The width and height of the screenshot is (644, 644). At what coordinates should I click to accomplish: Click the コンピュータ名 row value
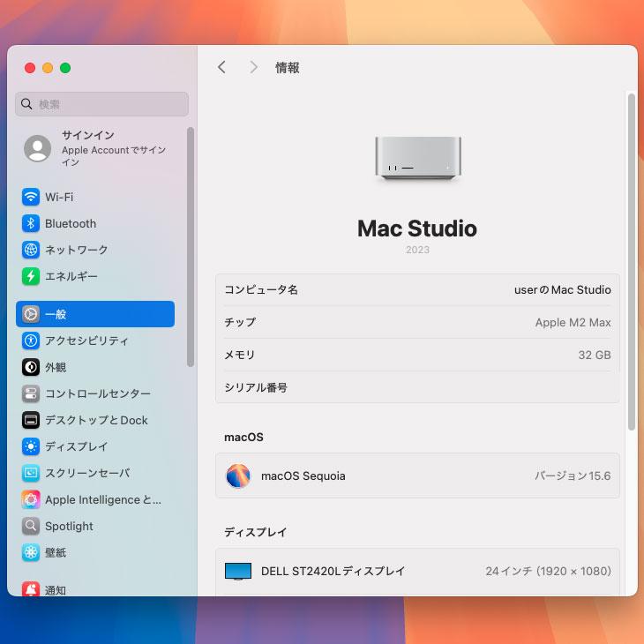click(562, 289)
